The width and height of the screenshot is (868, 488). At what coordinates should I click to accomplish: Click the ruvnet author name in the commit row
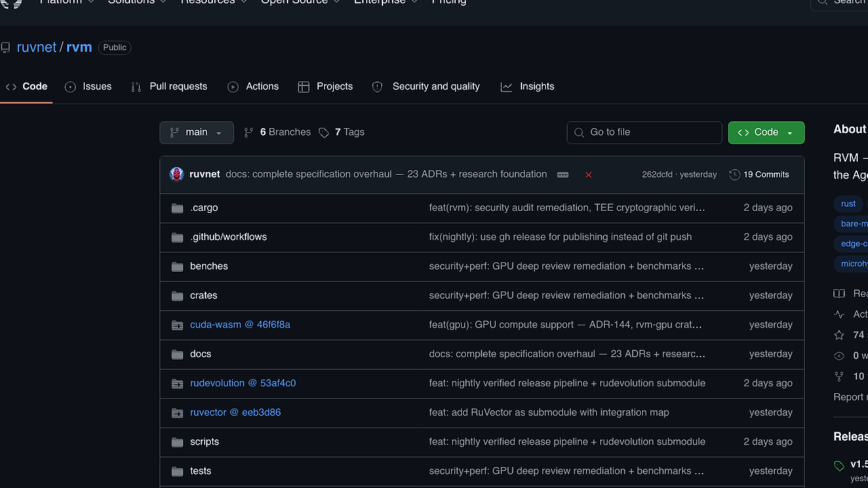(x=205, y=174)
